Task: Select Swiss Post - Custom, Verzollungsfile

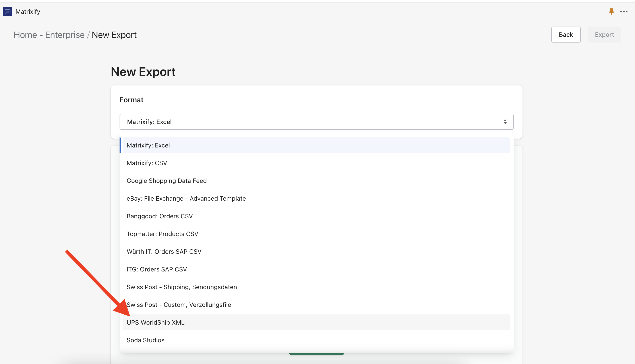Action: pyautogui.click(x=179, y=305)
